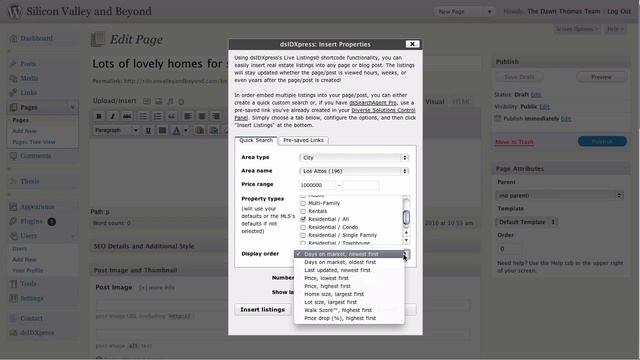The image size is (640, 360).
Task: Align text right
Action: point(216,116)
